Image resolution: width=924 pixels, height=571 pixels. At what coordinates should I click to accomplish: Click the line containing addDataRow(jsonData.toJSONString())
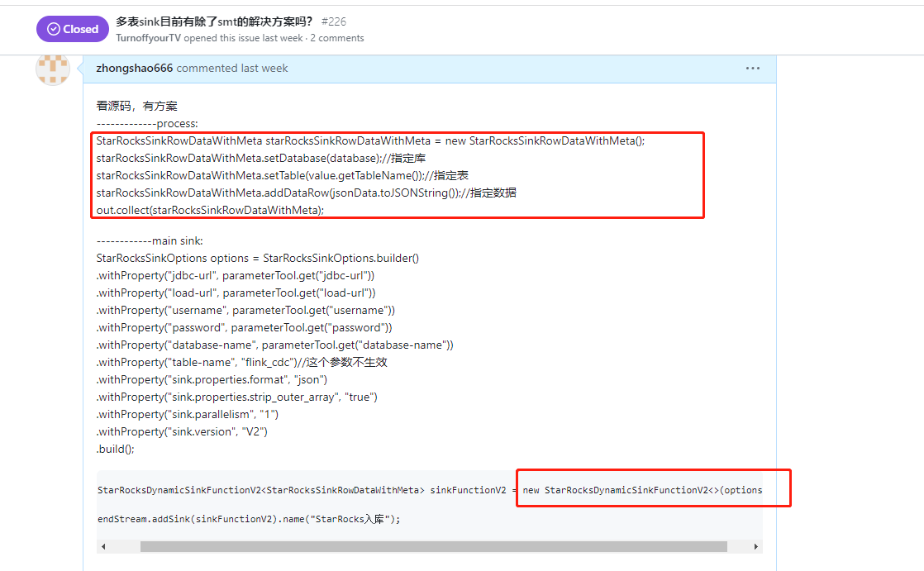point(307,193)
